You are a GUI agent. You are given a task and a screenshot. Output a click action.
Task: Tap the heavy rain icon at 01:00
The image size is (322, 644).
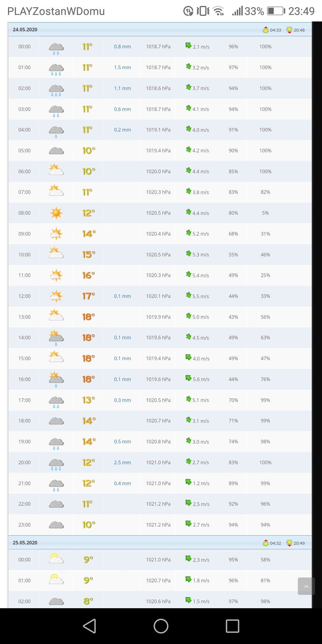[56, 69]
